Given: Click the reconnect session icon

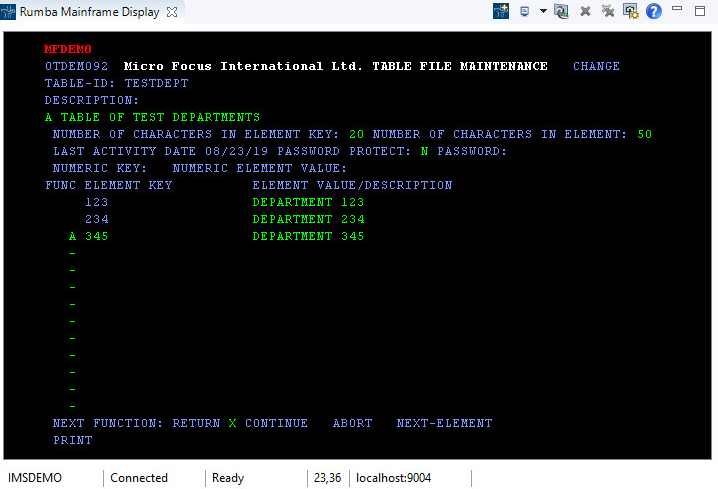Looking at the screenshot, I should tap(561, 11).
